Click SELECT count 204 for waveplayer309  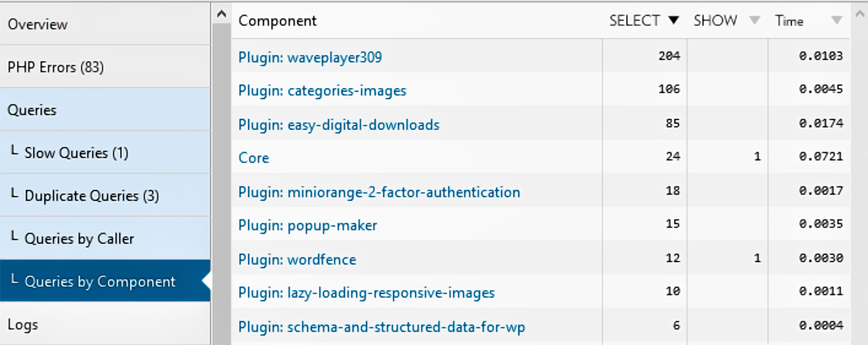click(x=669, y=56)
